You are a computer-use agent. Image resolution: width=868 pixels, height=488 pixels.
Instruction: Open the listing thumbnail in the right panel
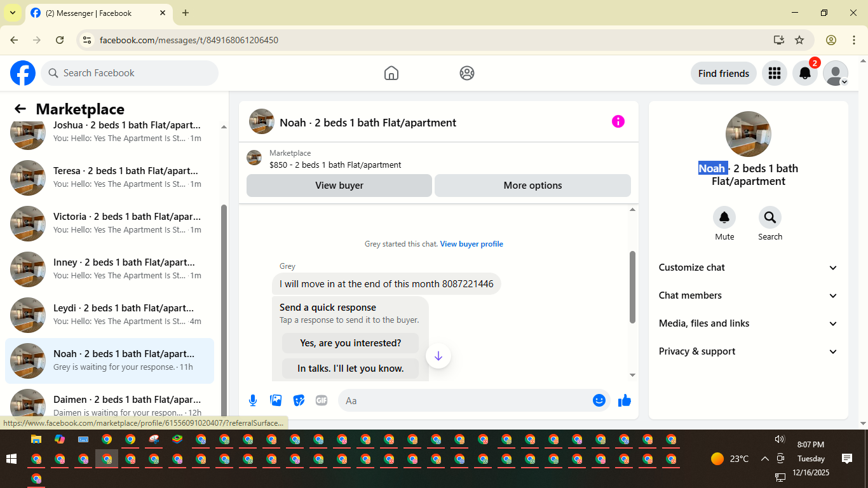pos(749,134)
